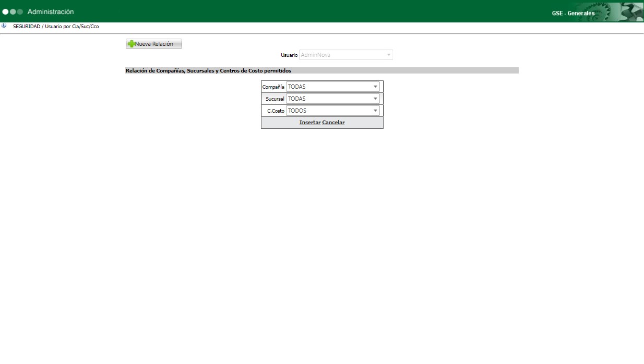Expand the C.Costo dropdown arrow
This screenshot has width=644, height=364.
(x=375, y=111)
